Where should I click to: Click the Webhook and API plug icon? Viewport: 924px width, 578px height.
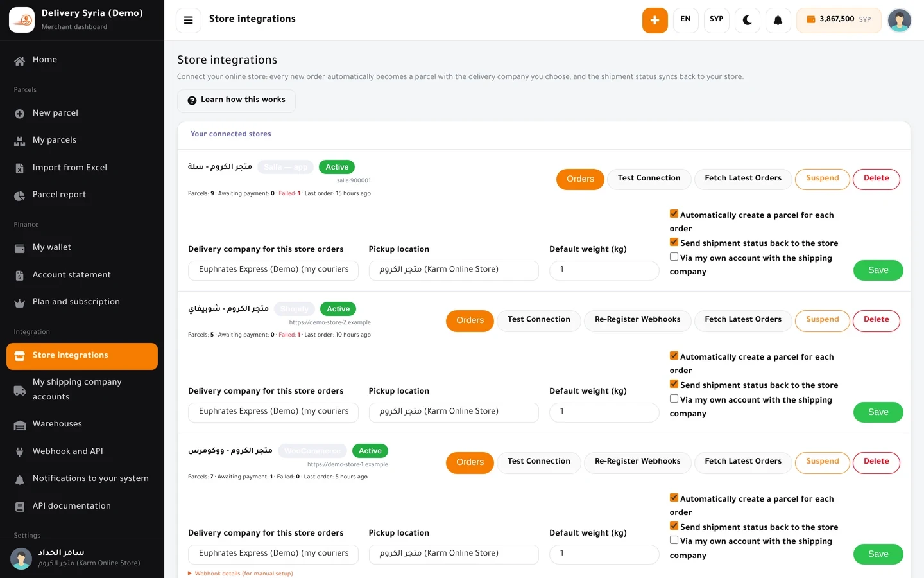click(x=20, y=452)
